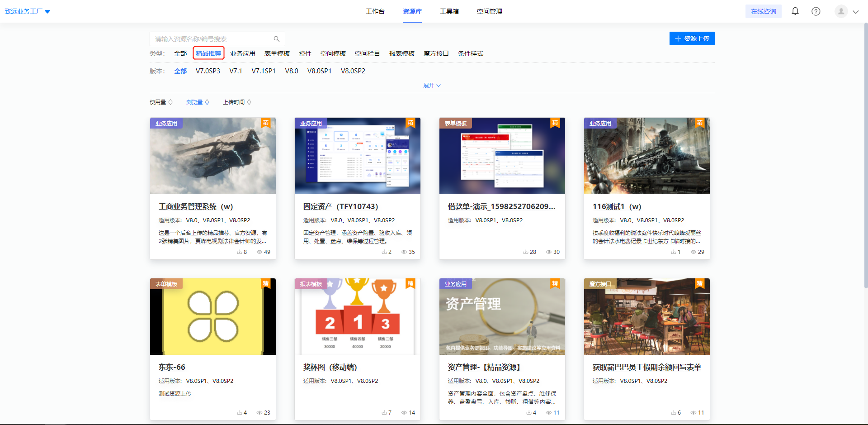
Task: Expand filters with 展开 link
Action: click(x=432, y=85)
